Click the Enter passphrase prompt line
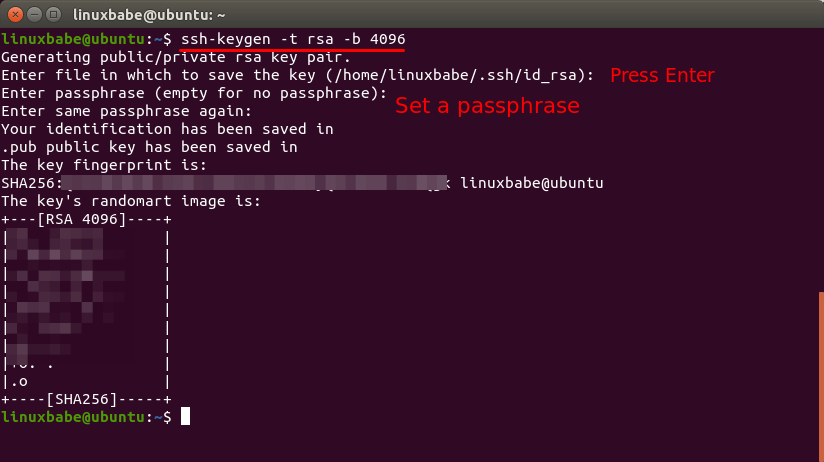 coord(194,93)
